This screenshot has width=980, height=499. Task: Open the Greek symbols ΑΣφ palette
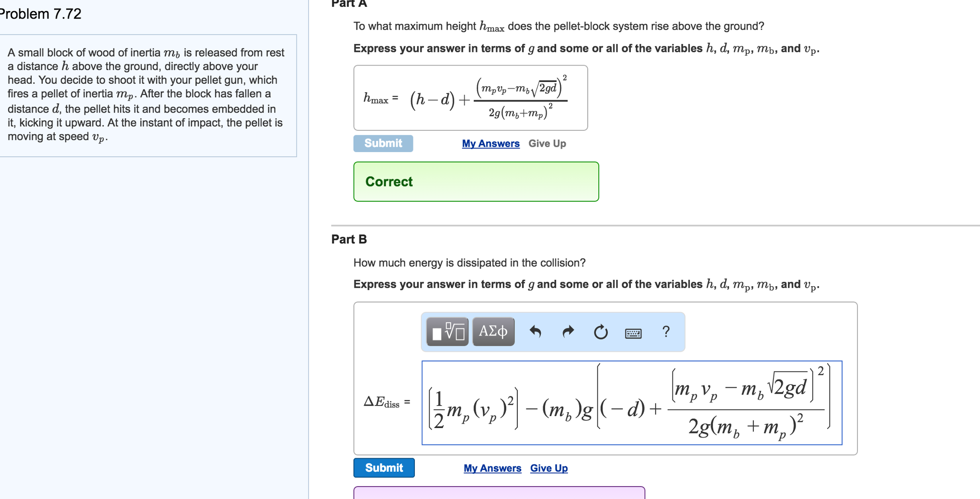[493, 331]
